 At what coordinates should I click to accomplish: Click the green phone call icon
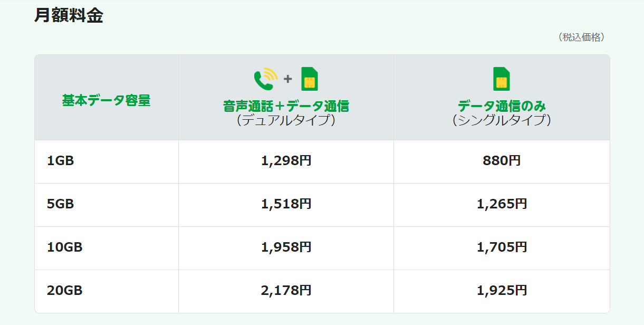tap(265, 79)
